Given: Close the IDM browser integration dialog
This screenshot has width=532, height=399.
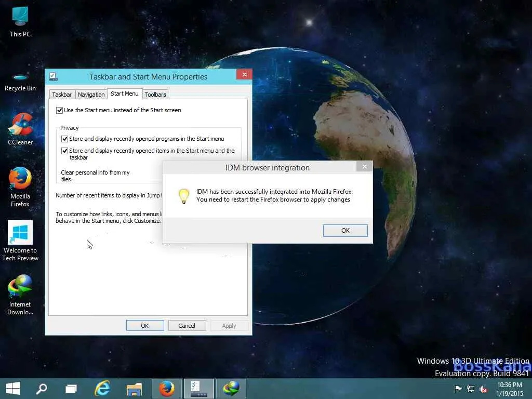Looking at the screenshot, I should [364, 166].
